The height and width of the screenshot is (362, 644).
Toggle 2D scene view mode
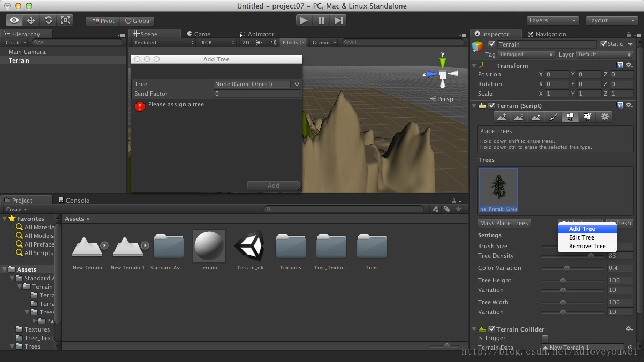246,42
